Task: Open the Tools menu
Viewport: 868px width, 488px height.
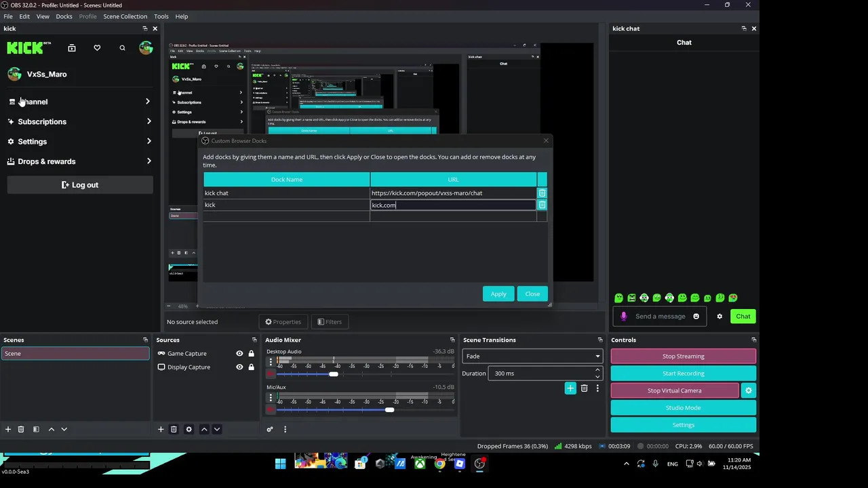Action: [161, 16]
